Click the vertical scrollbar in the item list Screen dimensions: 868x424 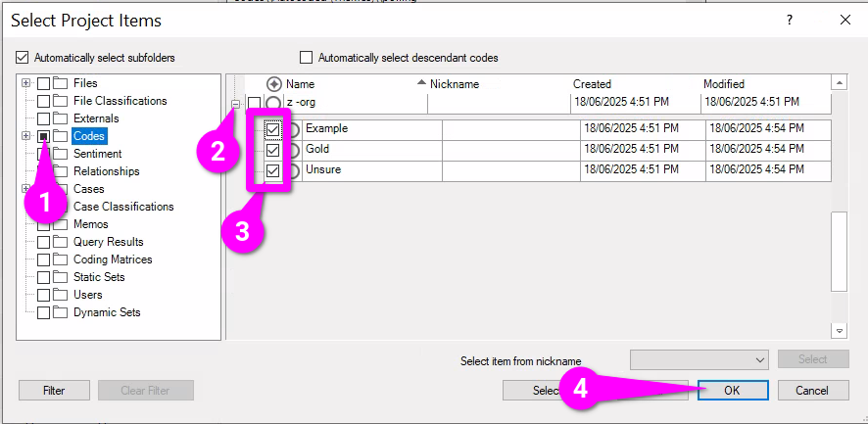coord(839,245)
